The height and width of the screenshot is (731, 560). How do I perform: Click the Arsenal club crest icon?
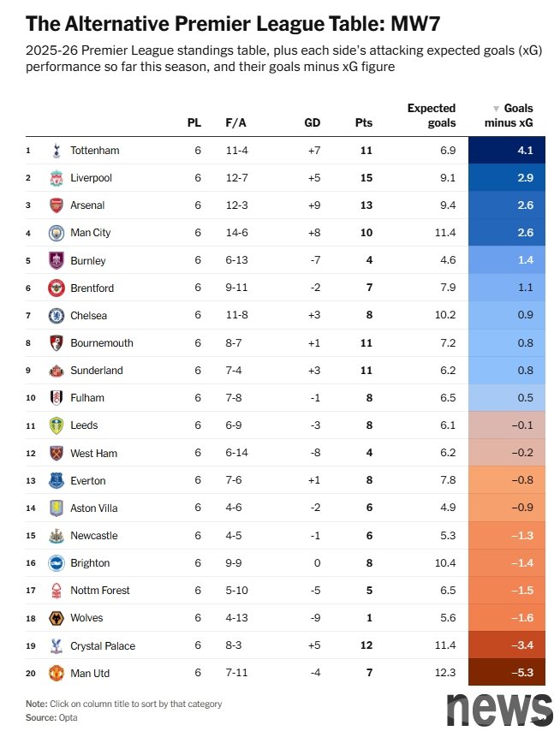[57, 205]
